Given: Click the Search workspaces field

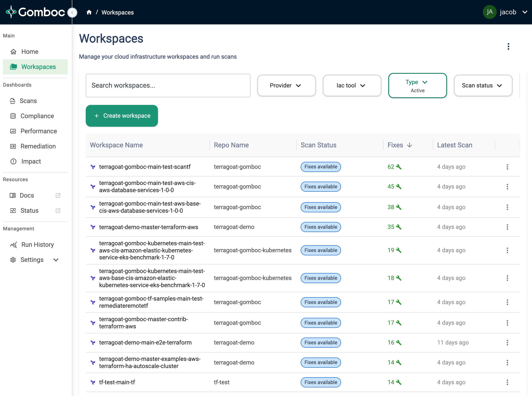Looking at the screenshot, I should pos(168,86).
